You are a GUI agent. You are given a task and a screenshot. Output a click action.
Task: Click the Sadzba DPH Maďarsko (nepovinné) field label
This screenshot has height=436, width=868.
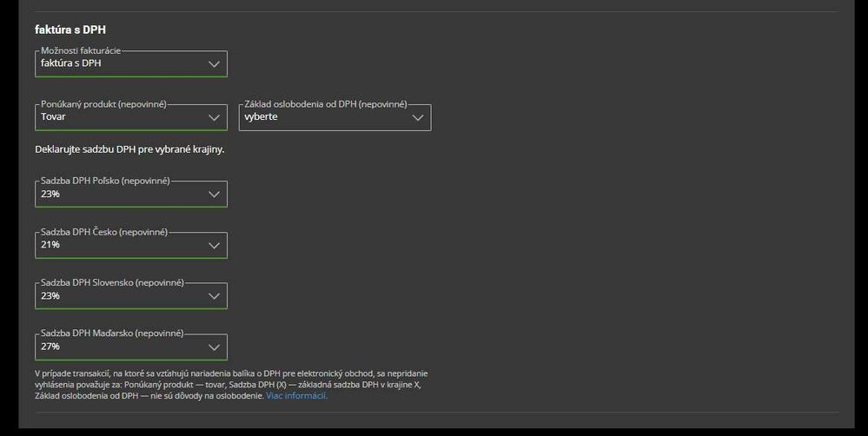coord(112,334)
